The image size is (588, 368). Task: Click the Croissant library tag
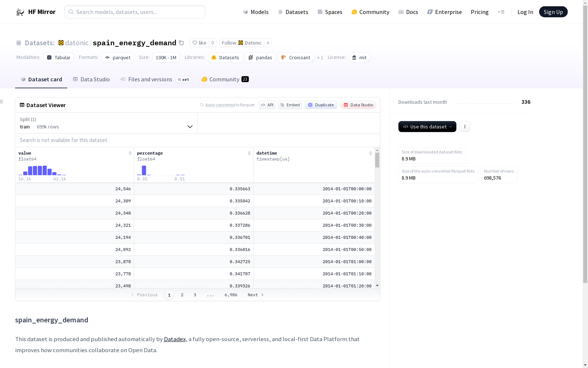pos(296,57)
